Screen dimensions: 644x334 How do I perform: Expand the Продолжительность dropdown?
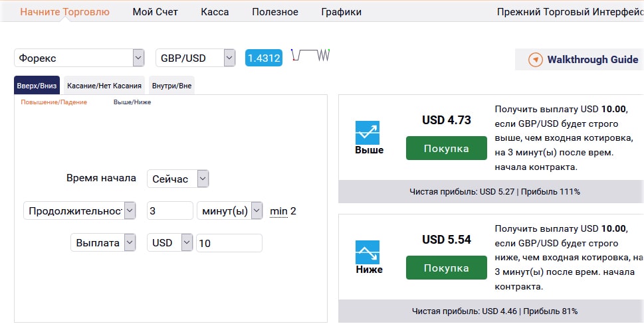click(x=80, y=210)
